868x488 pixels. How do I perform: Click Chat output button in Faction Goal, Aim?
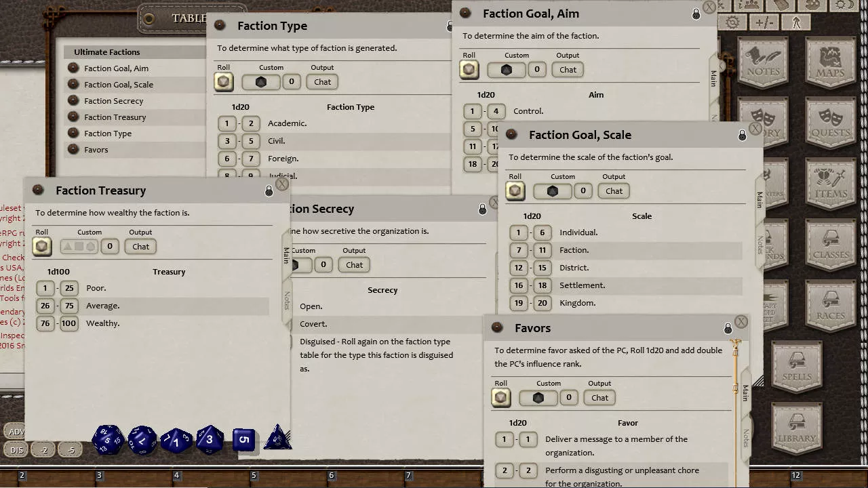point(568,70)
